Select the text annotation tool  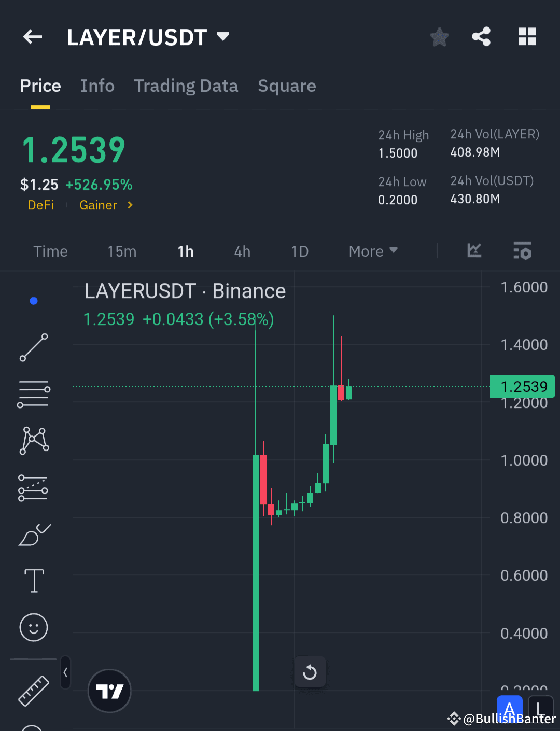(33, 581)
